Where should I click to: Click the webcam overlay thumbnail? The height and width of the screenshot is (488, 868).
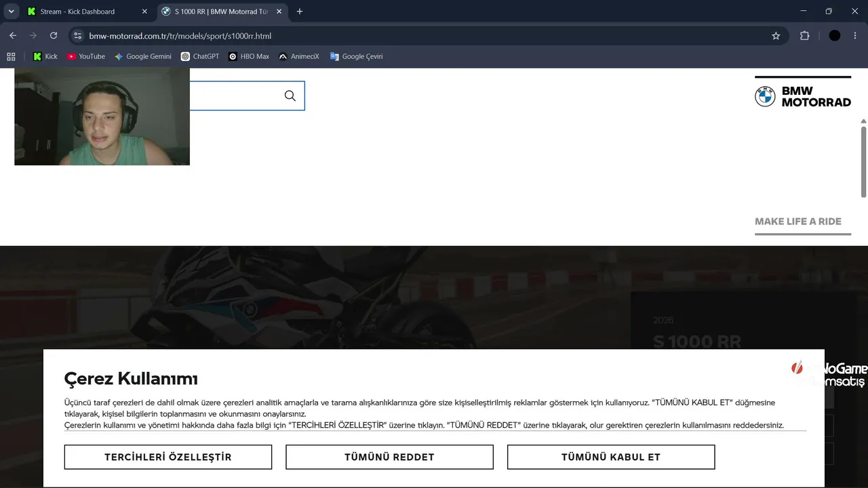102,117
